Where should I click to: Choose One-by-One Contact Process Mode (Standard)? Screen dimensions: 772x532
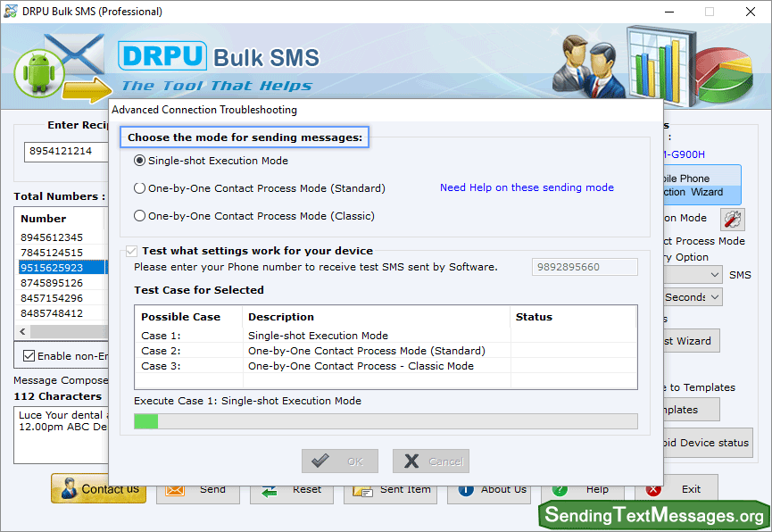pos(139,188)
